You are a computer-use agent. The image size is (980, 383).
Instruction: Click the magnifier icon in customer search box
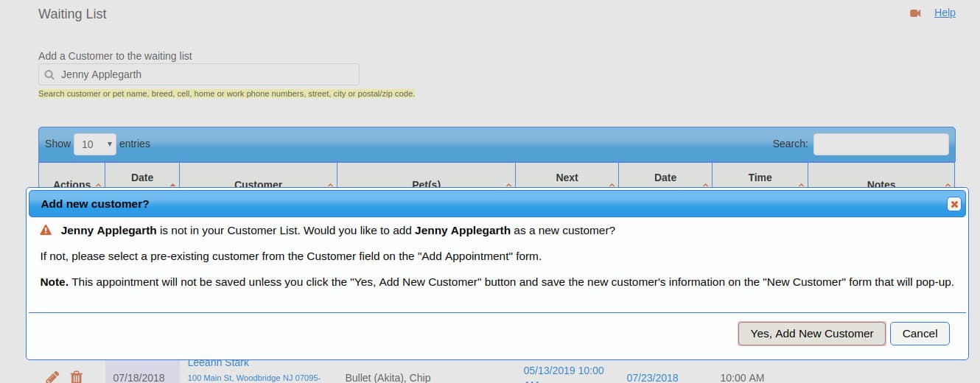point(49,74)
